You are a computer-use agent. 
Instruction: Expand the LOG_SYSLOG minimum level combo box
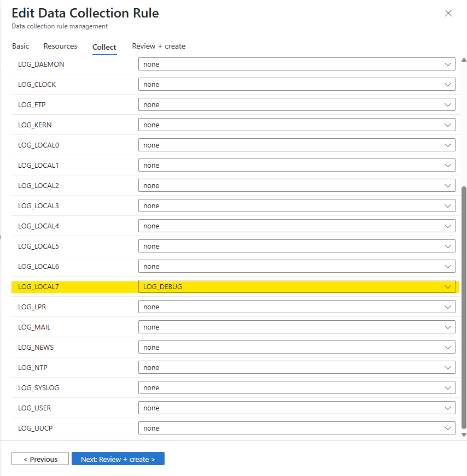[296, 388]
